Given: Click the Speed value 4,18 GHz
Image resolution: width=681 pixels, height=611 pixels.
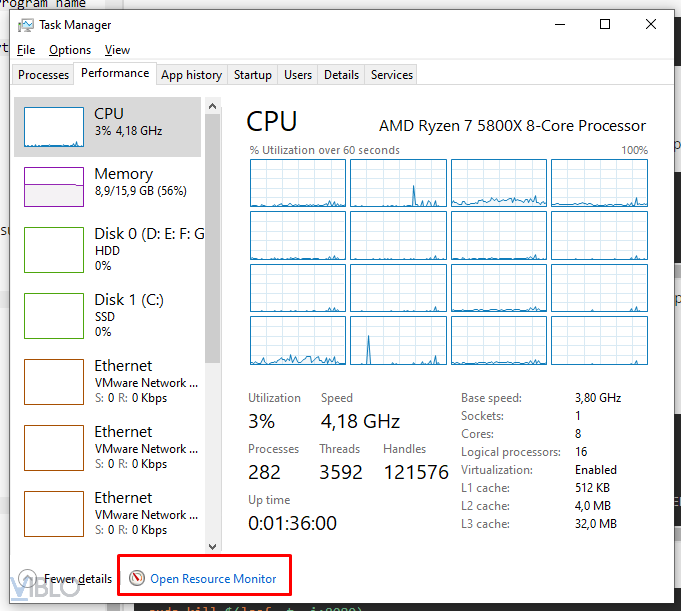Looking at the screenshot, I should [x=360, y=421].
